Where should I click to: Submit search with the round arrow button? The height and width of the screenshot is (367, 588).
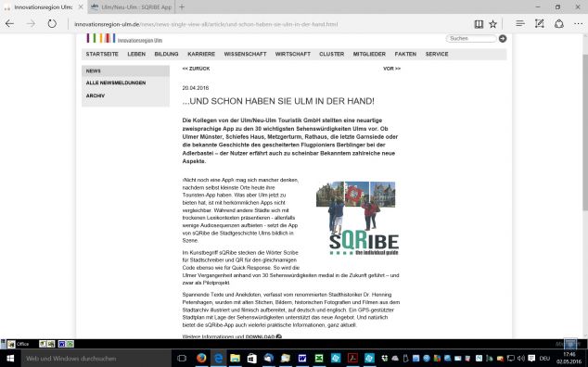pyautogui.click(x=503, y=38)
